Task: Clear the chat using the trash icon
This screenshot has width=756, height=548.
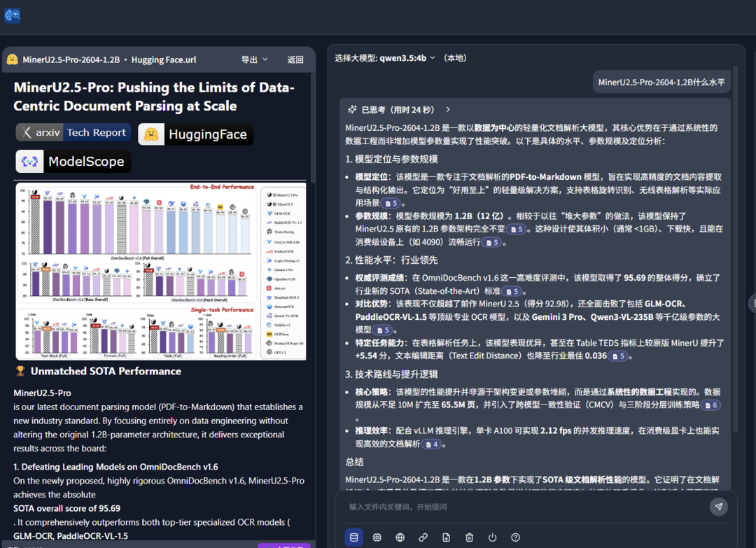Action: [x=469, y=538]
